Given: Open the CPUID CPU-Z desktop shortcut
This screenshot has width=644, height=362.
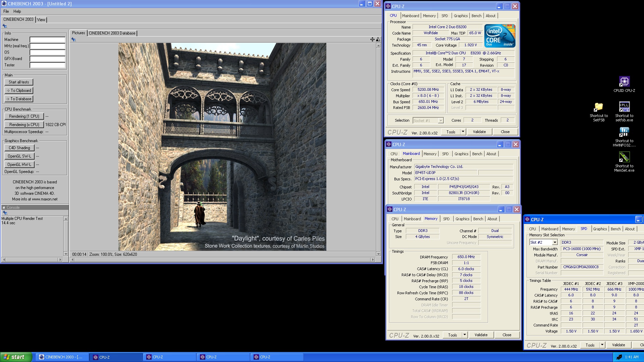Looking at the screenshot, I should (624, 84).
